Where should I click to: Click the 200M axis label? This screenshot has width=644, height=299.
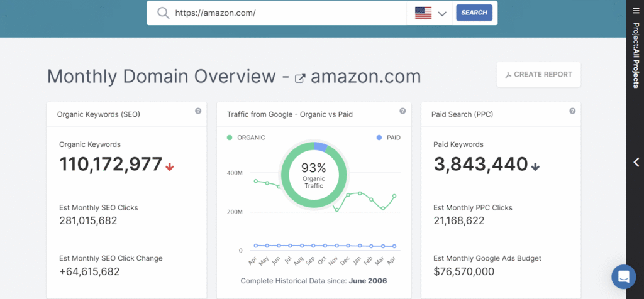(235, 212)
